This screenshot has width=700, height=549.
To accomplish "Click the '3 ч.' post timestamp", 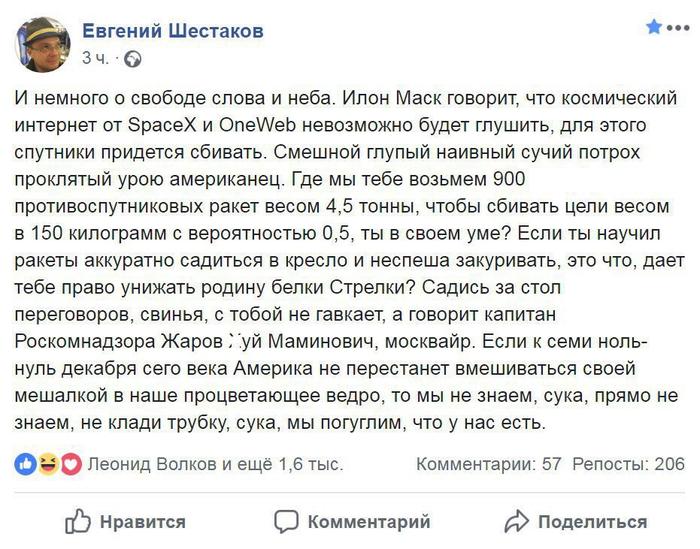I will point(95,59).
